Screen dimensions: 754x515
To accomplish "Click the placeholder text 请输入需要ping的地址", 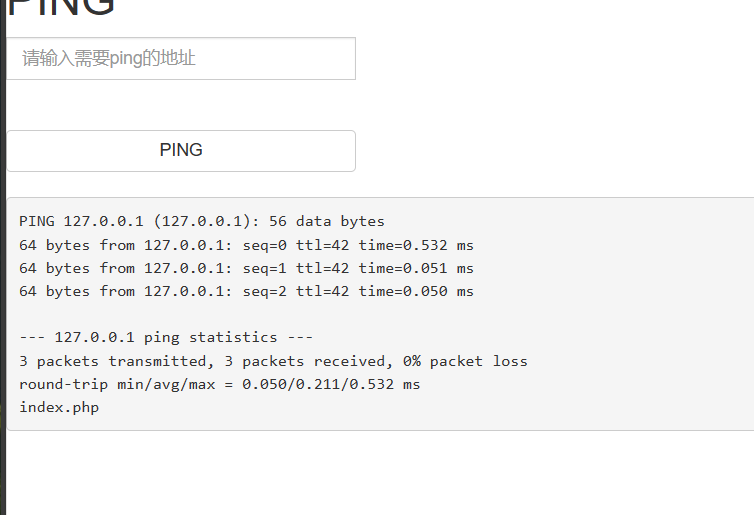I will pos(109,58).
